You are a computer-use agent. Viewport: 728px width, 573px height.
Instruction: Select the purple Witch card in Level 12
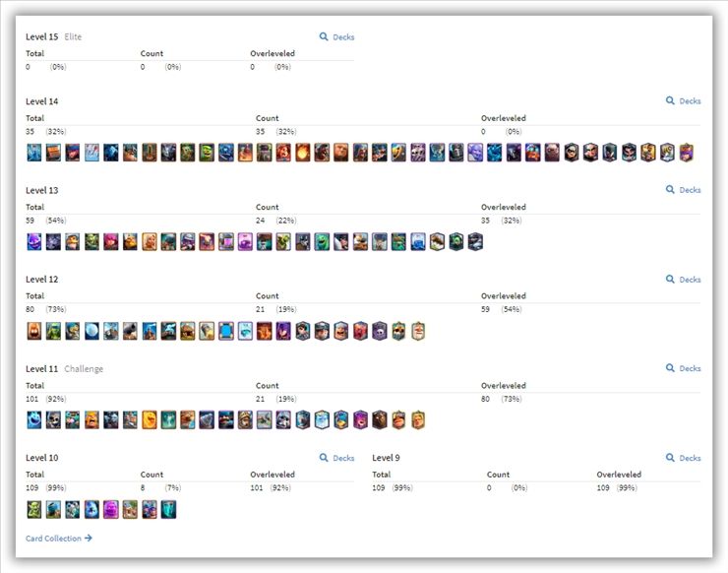coord(283,331)
